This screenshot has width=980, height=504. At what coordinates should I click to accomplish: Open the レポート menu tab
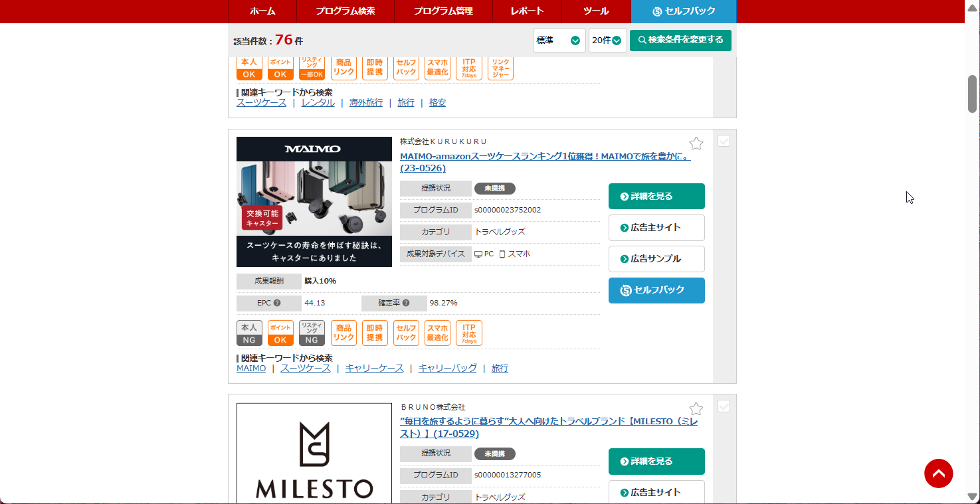pos(528,11)
